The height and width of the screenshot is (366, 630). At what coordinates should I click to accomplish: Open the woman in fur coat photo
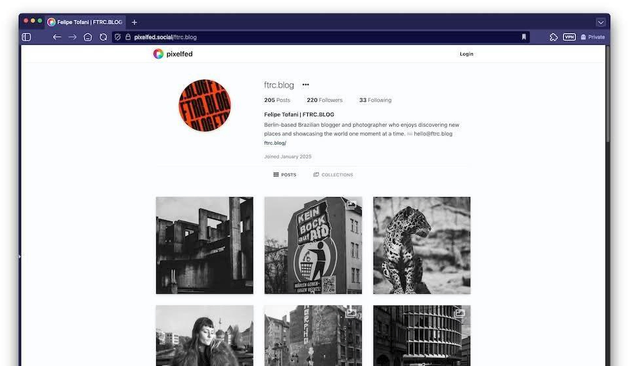205,335
